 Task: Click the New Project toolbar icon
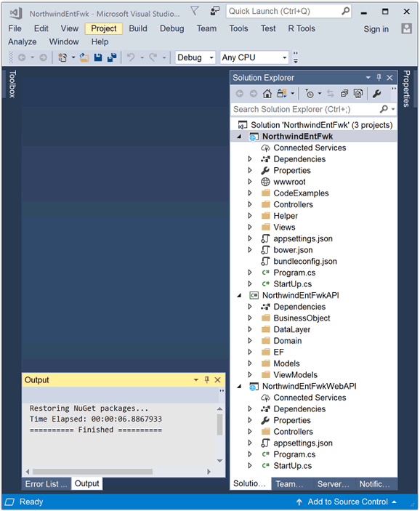[x=62, y=57]
